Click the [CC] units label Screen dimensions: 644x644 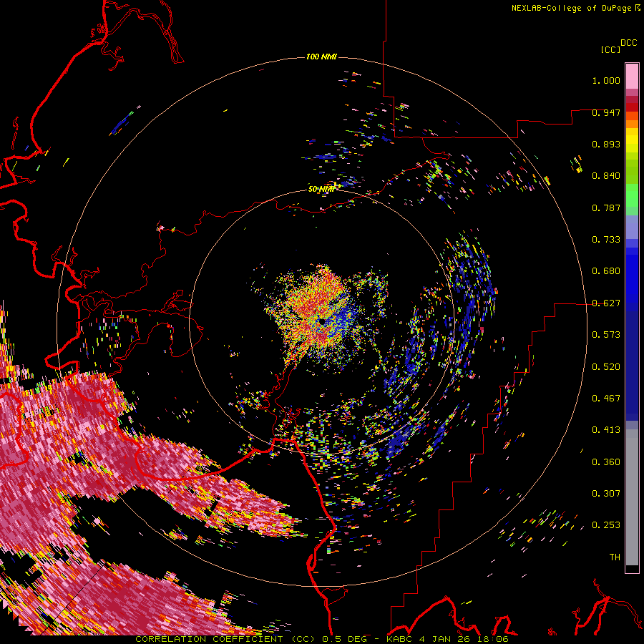click(x=611, y=49)
